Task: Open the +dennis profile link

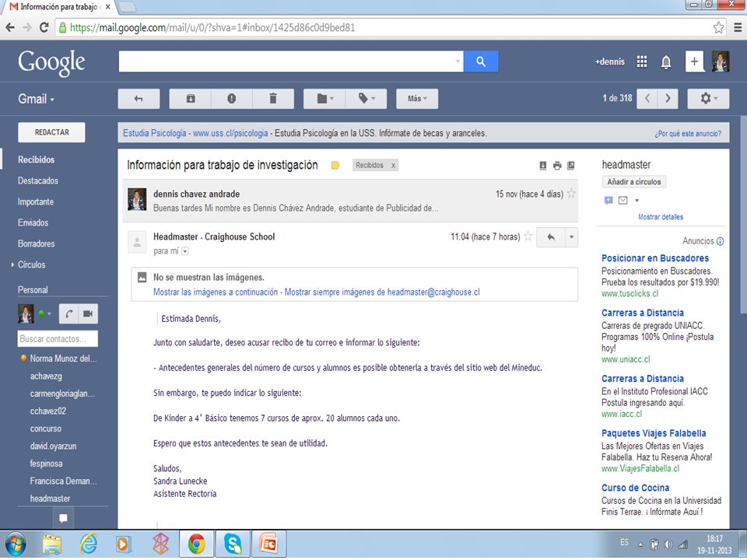Action: tap(610, 61)
